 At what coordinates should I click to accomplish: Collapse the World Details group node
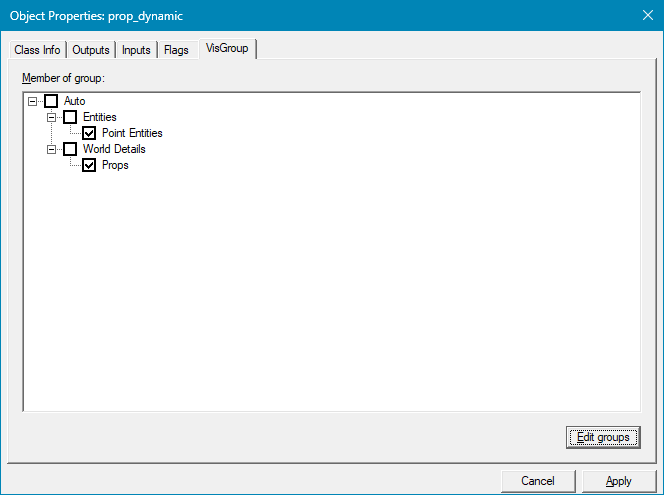point(52,149)
